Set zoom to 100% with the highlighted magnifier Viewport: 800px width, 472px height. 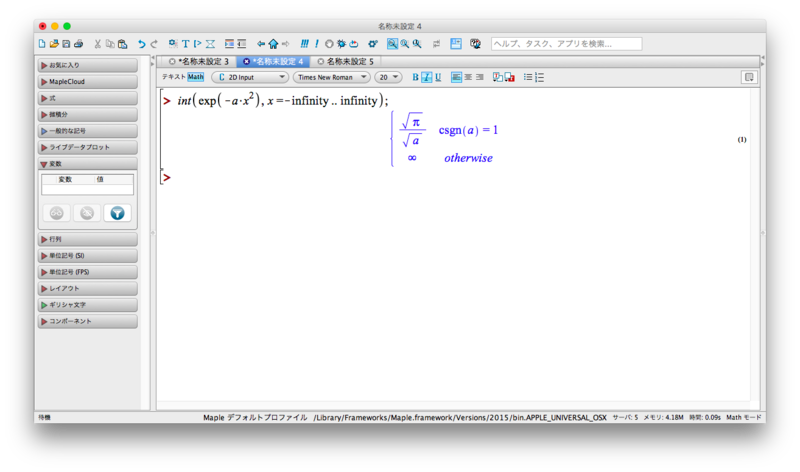[392, 44]
